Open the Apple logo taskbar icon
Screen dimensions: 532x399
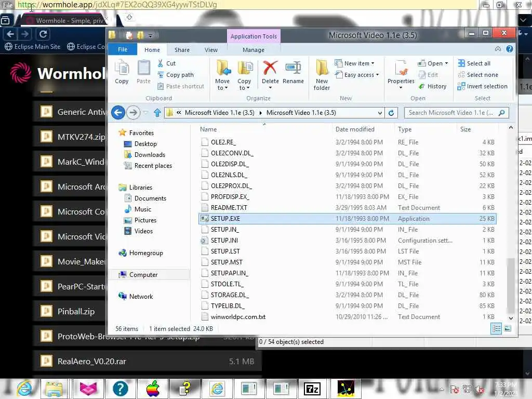[153, 389]
